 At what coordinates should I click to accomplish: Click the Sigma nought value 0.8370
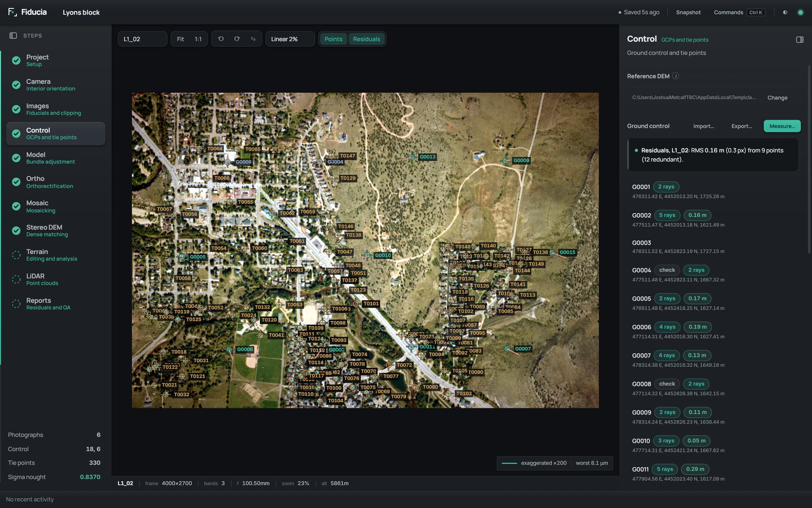[90, 477]
